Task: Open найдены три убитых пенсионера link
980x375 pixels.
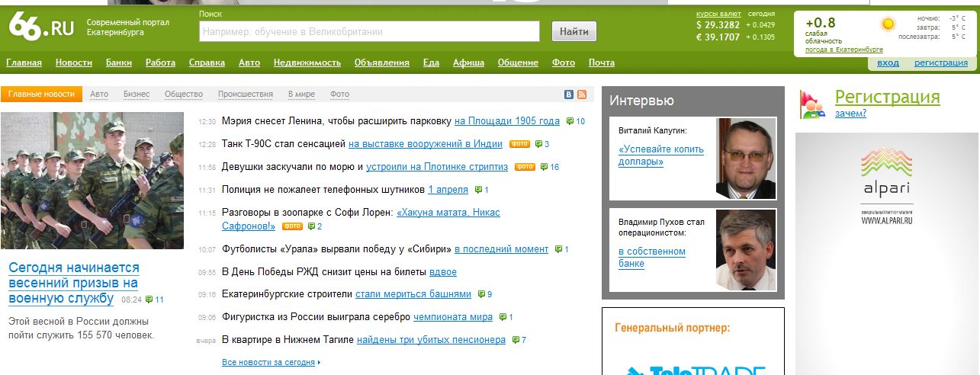Action: click(x=431, y=340)
